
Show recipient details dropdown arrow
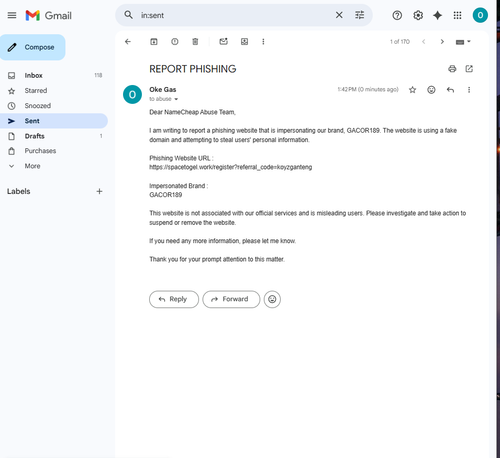pos(176,99)
